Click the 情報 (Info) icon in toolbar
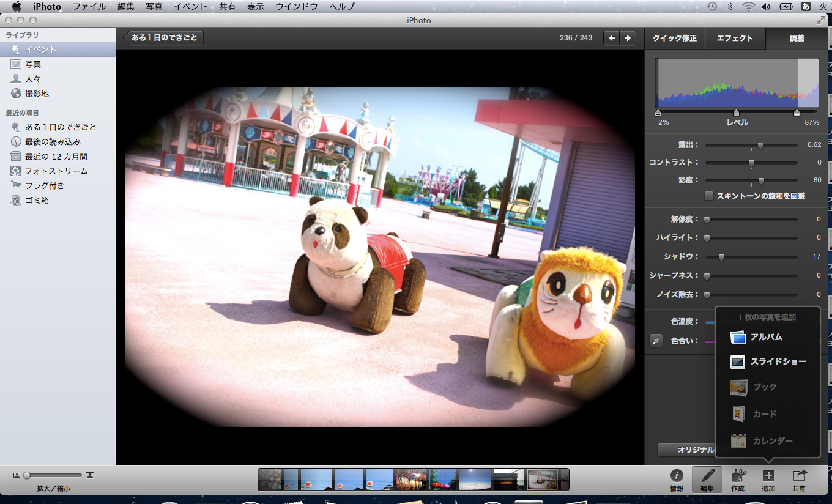Viewport: 832px width, 504px height. [677, 476]
